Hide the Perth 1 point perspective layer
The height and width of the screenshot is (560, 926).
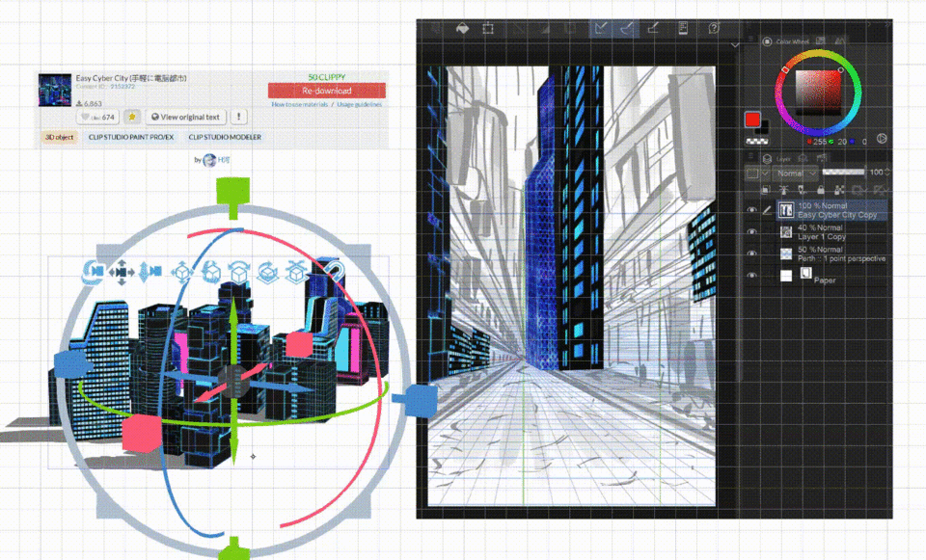click(x=751, y=253)
